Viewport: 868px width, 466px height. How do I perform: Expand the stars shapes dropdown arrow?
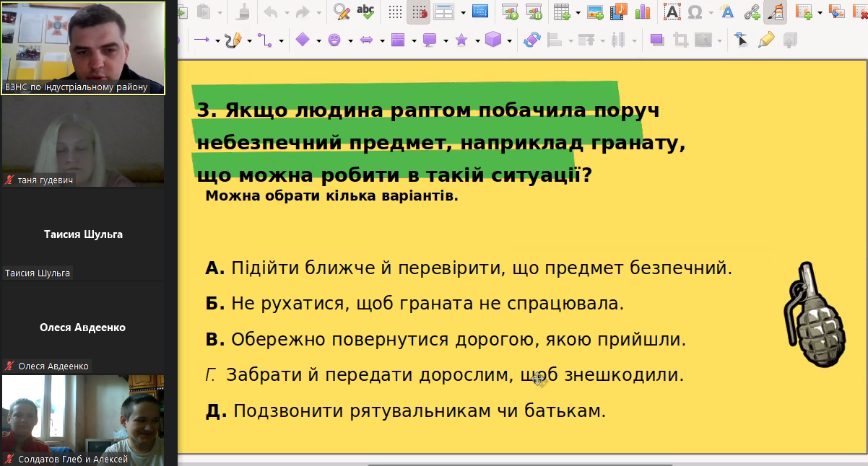(478, 40)
